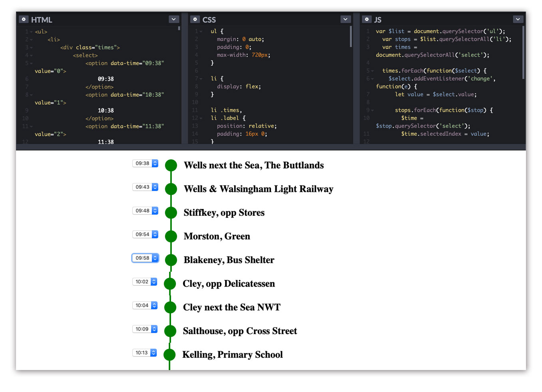The width and height of the screenshot is (542, 392).
Task: Open the CSS panel settings gear
Action: click(x=195, y=19)
